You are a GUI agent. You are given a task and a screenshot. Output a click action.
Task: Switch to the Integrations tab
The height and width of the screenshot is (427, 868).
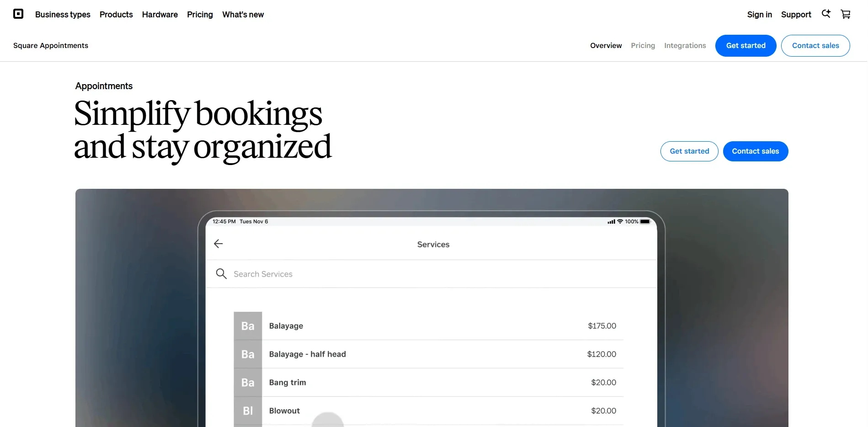(x=685, y=46)
